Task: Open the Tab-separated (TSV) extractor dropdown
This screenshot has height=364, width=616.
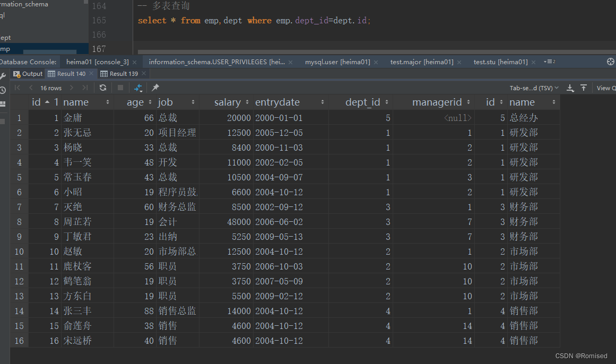Action: 534,88
